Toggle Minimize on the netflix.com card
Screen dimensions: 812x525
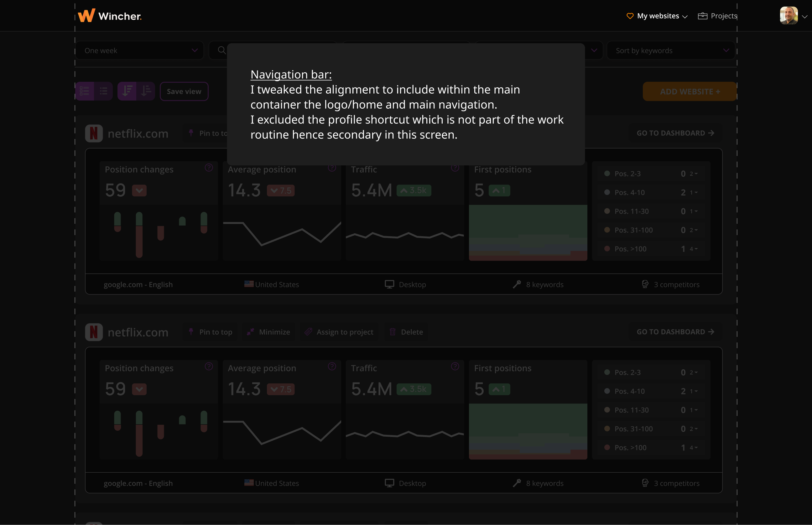[x=268, y=332]
